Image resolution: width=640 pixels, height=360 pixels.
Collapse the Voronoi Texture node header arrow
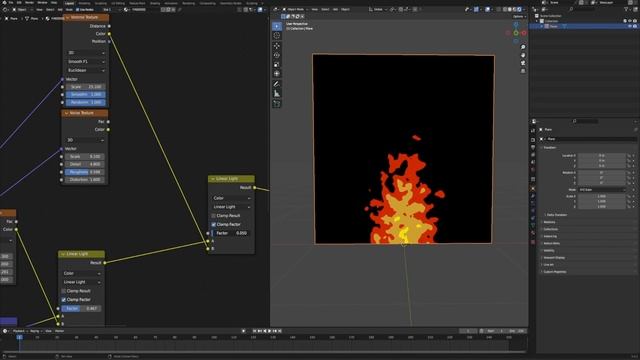tap(67, 18)
